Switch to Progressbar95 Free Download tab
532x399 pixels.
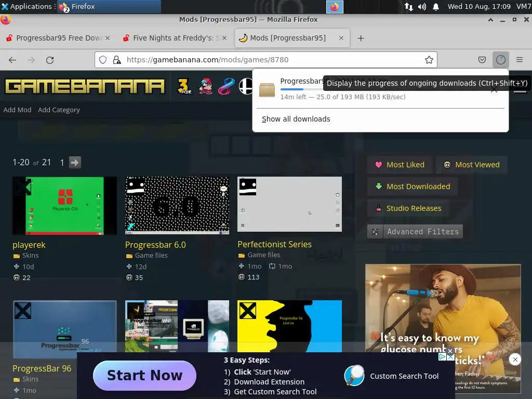[x=58, y=38]
